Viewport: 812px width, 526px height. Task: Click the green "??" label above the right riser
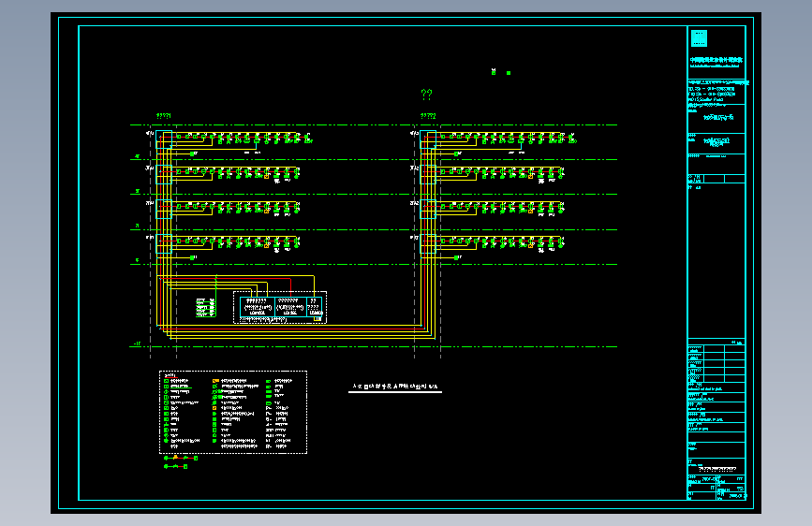coord(426,95)
